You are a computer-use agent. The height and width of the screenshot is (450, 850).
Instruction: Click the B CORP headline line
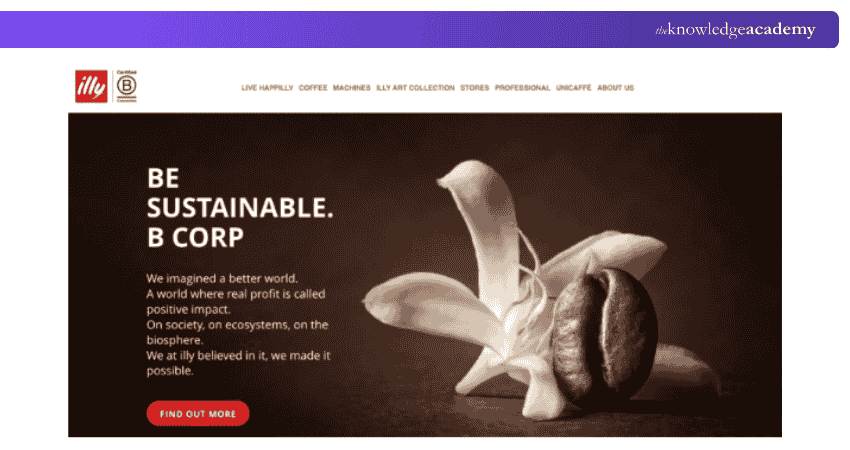click(195, 237)
